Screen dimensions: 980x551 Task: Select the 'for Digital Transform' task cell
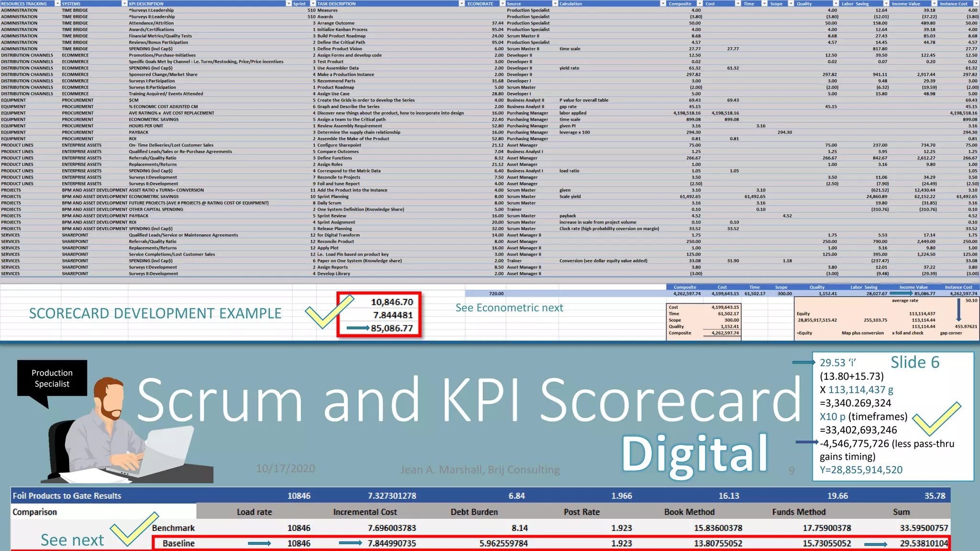click(x=338, y=235)
